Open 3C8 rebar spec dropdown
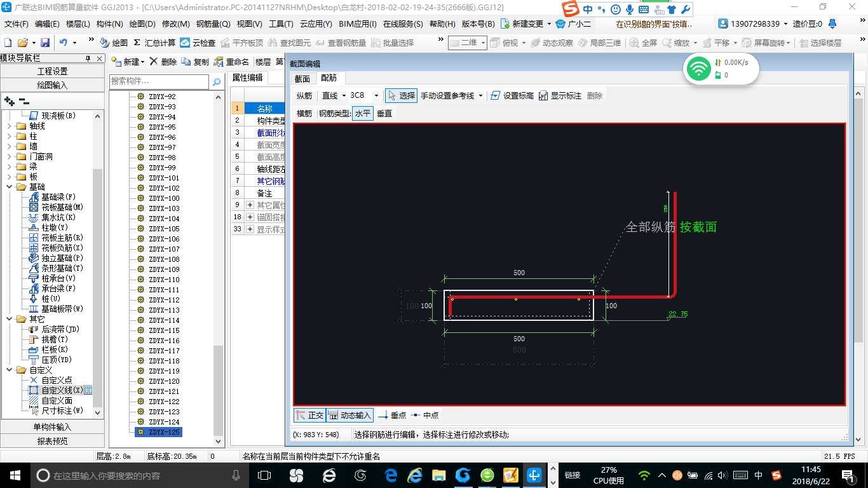 (376, 95)
